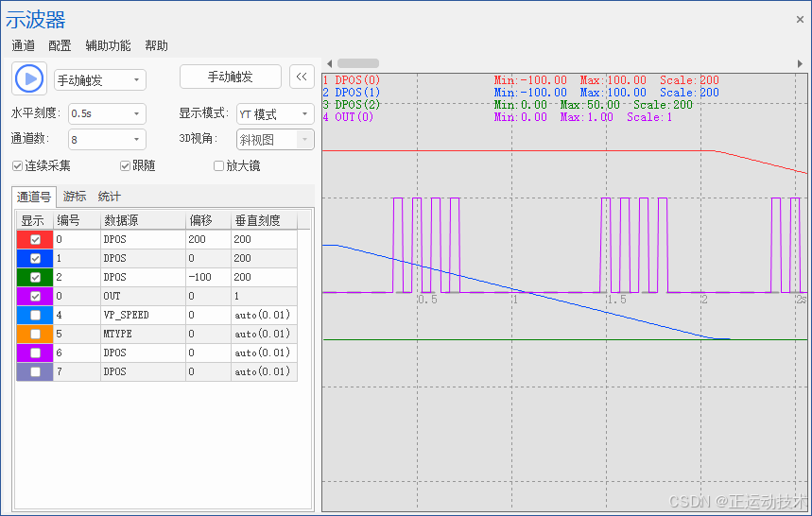Click the OUT(0) legend label in the plot

click(x=354, y=117)
